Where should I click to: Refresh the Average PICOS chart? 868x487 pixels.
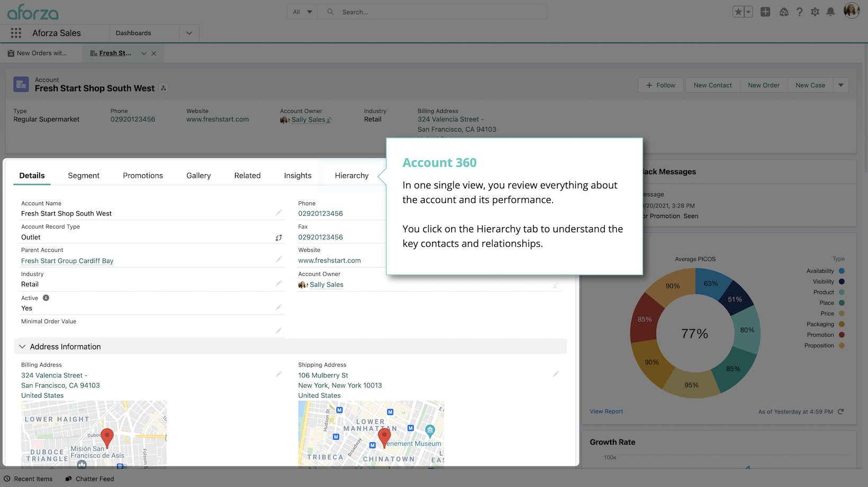[840, 411]
